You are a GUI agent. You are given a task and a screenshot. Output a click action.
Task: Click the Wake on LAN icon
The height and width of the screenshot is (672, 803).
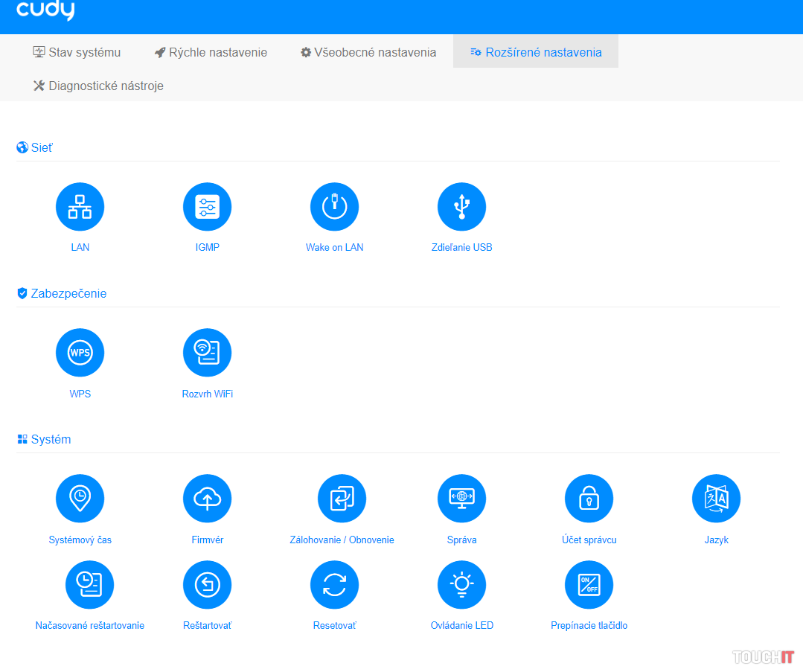[334, 207]
